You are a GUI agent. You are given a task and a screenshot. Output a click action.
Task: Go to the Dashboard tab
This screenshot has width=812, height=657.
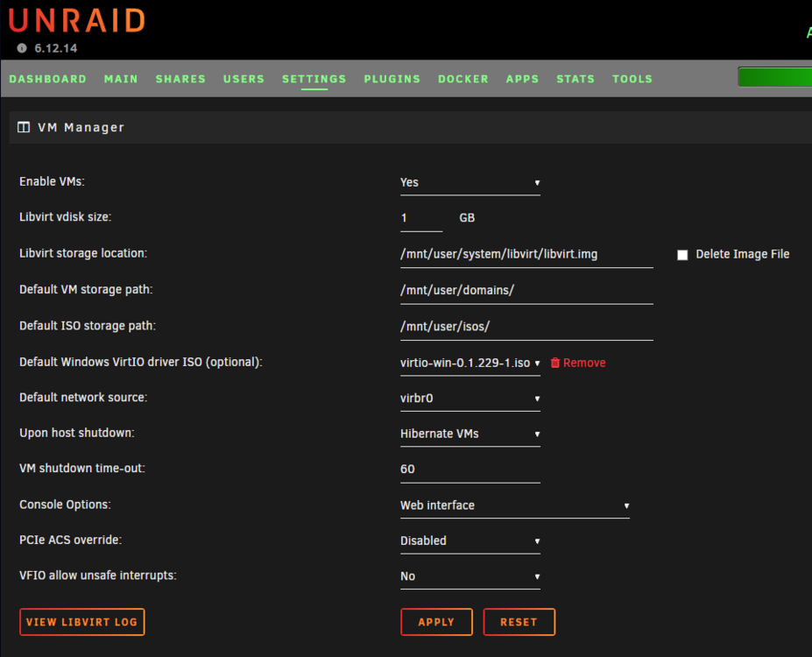(47, 79)
